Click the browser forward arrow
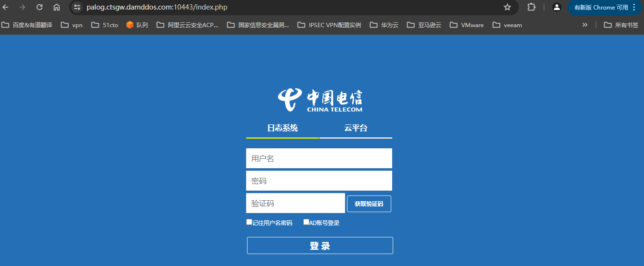 (x=22, y=7)
